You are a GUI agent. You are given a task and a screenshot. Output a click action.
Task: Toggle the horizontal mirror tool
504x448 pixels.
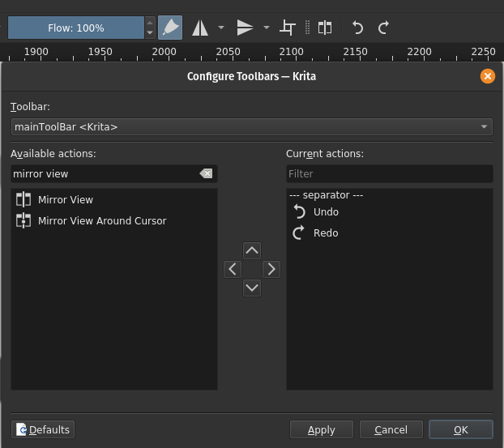point(200,28)
